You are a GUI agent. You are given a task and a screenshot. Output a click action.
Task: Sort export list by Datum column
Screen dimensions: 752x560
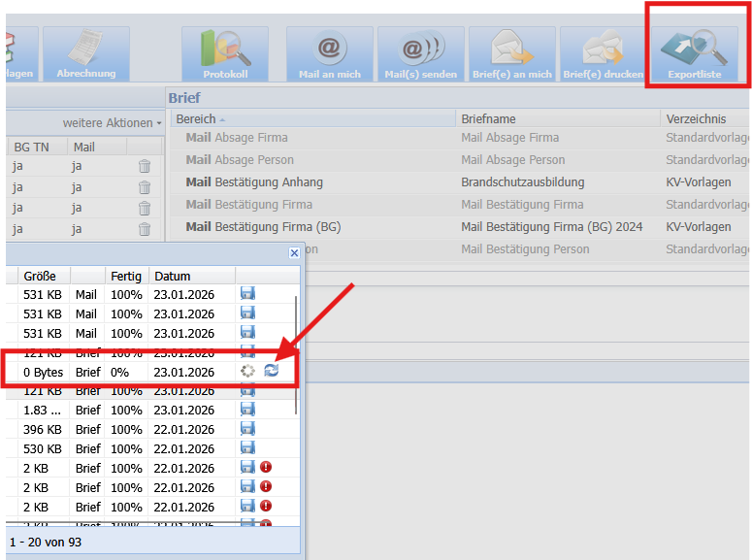[191, 276]
